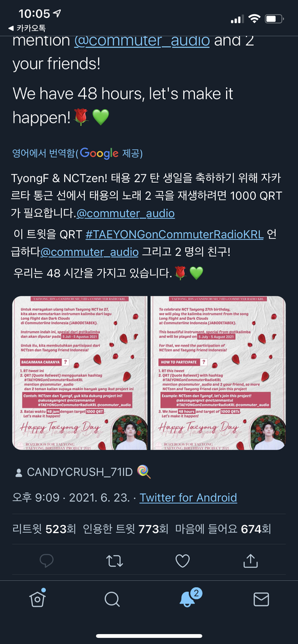Tap the person tag icon beside CANDYCRUSH_71ID
Viewport: 298px width, 644px height.
pyautogui.click(x=19, y=472)
